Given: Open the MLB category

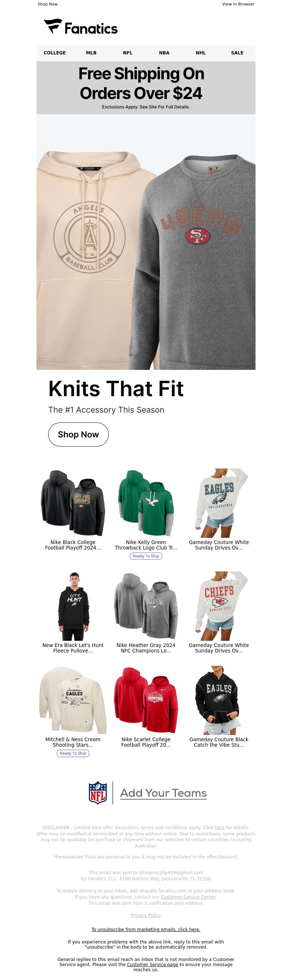Looking at the screenshot, I should point(91,53).
